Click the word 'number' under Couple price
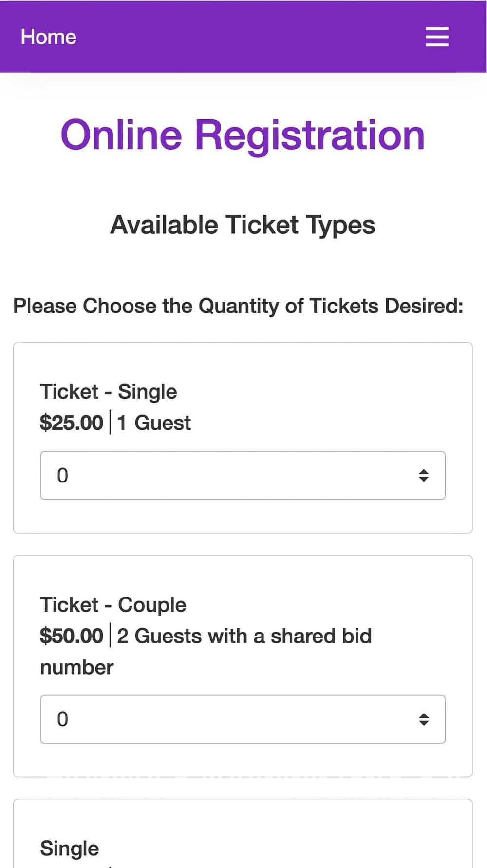 pos(76,667)
